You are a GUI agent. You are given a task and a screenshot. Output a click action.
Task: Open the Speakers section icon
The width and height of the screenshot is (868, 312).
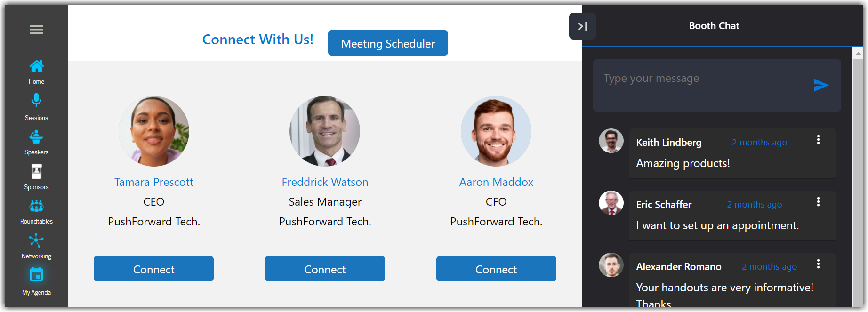coord(36,137)
